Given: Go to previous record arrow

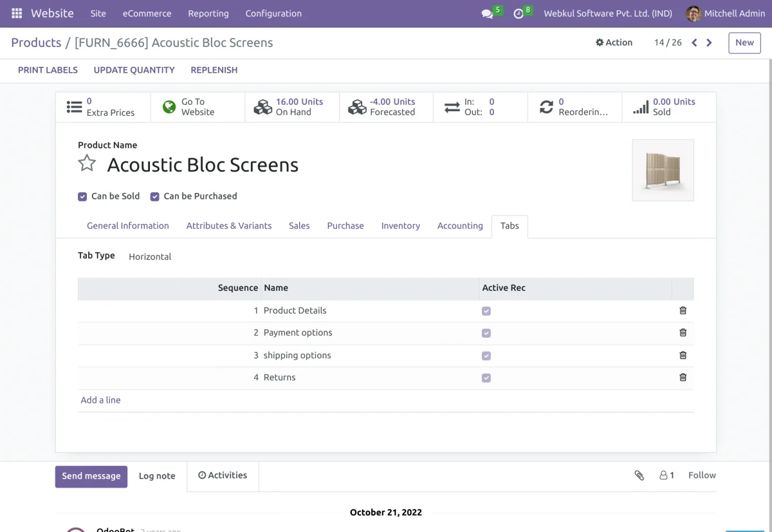Looking at the screenshot, I should tap(694, 42).
